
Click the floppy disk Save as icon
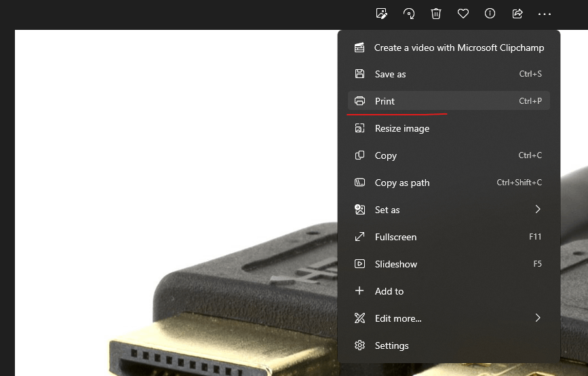tap(359, 73)
